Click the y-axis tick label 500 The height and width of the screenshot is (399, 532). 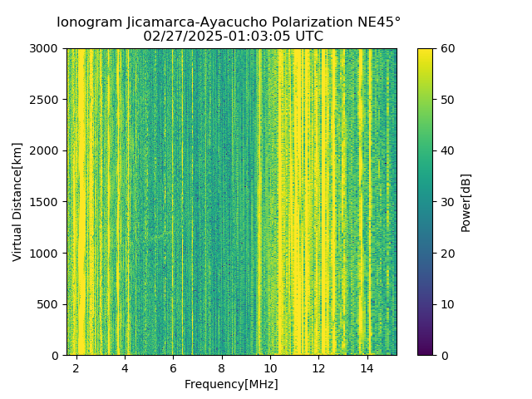[47, 304]
